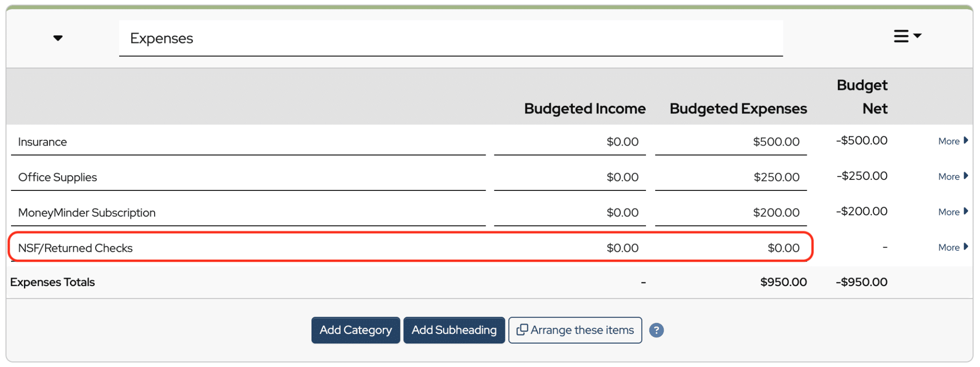Select the Expenses Totals net -$950.00 amount
The width and height of the screenshot is (980, 367).
(x=862, y=282)
